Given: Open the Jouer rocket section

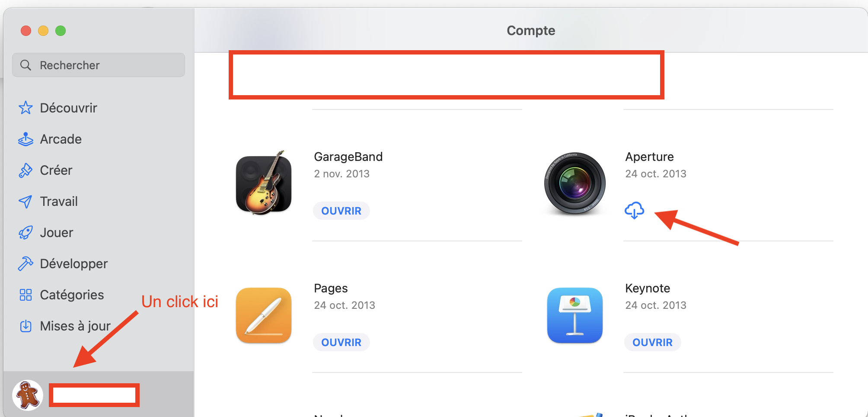Looking at the screenshot, I should pos(56,233).
